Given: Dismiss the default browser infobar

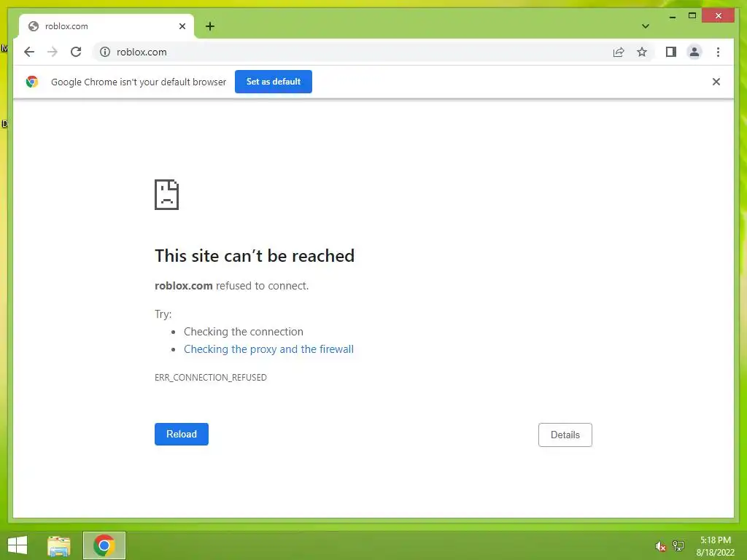Looking at the screenshot, I should pos(716,82).
